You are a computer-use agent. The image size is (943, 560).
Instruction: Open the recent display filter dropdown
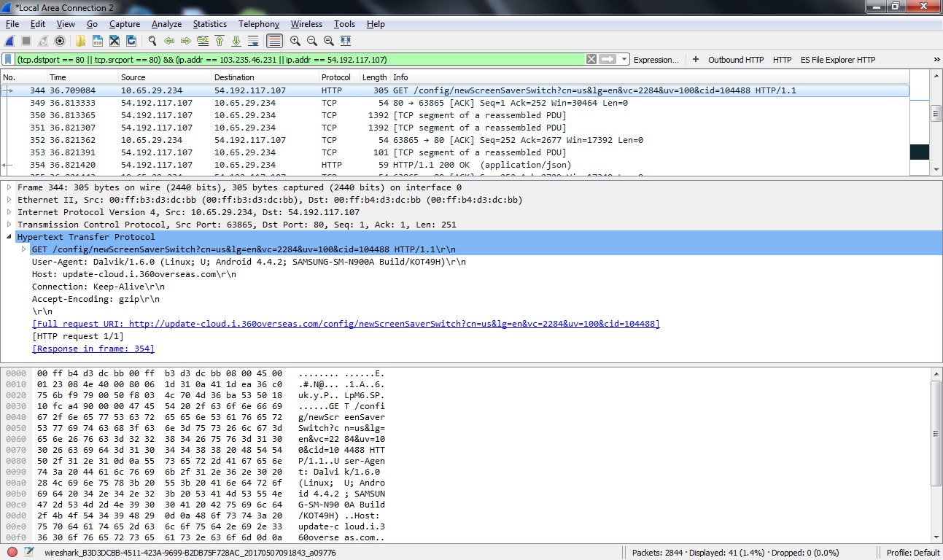(x=624, y=60)
